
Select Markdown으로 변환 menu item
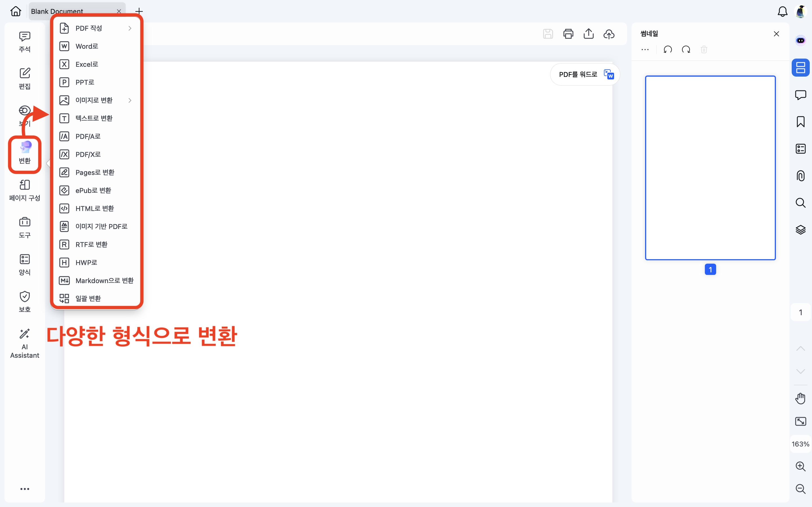pyautogui.click(x=104, y=280)
